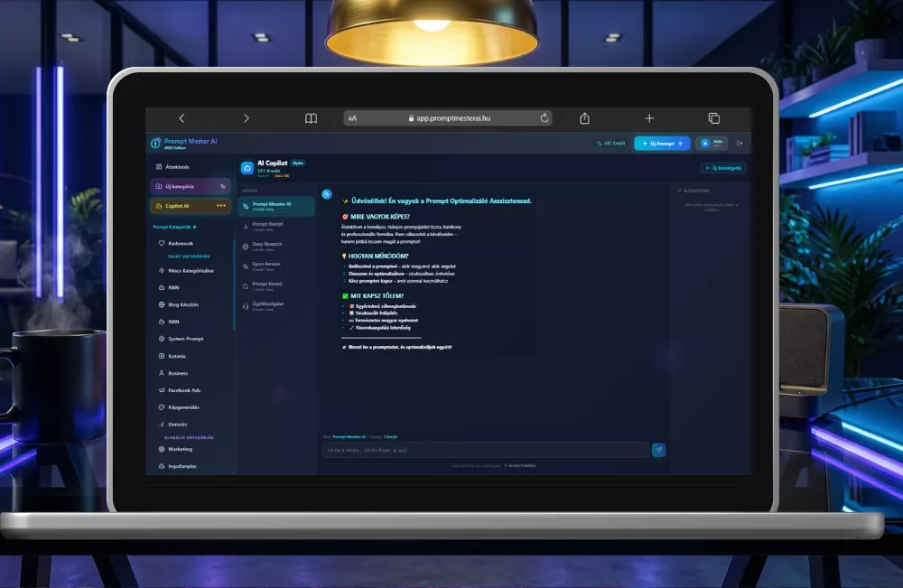
Task: Click the Új Prompt button
Action: tap(662, 143)
